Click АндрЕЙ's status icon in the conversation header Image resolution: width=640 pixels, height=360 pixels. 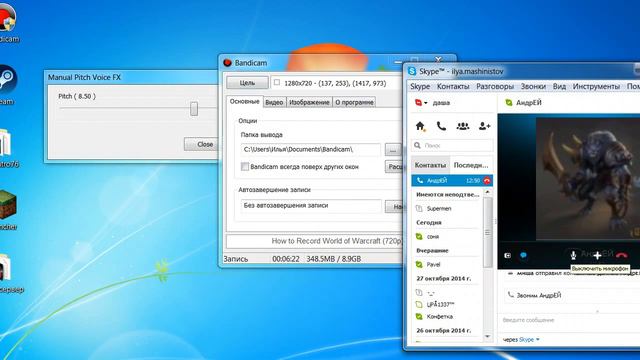[509, 103]
